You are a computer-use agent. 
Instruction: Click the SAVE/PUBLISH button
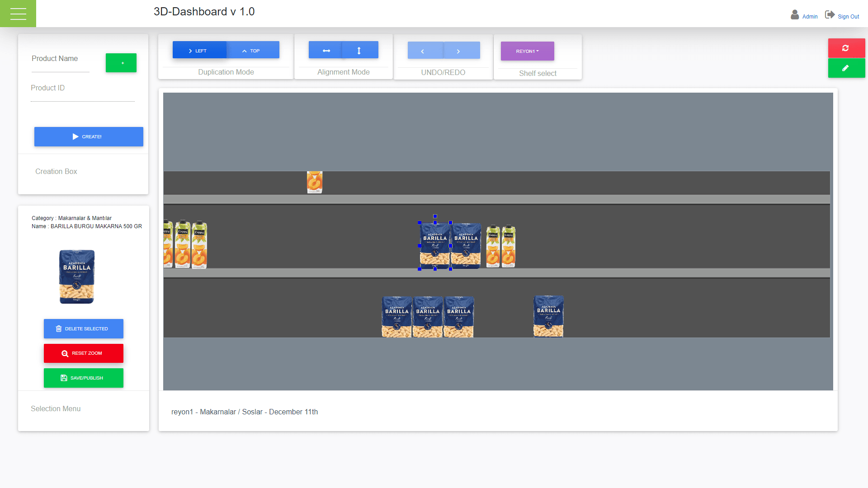click(x=84, y=378)
